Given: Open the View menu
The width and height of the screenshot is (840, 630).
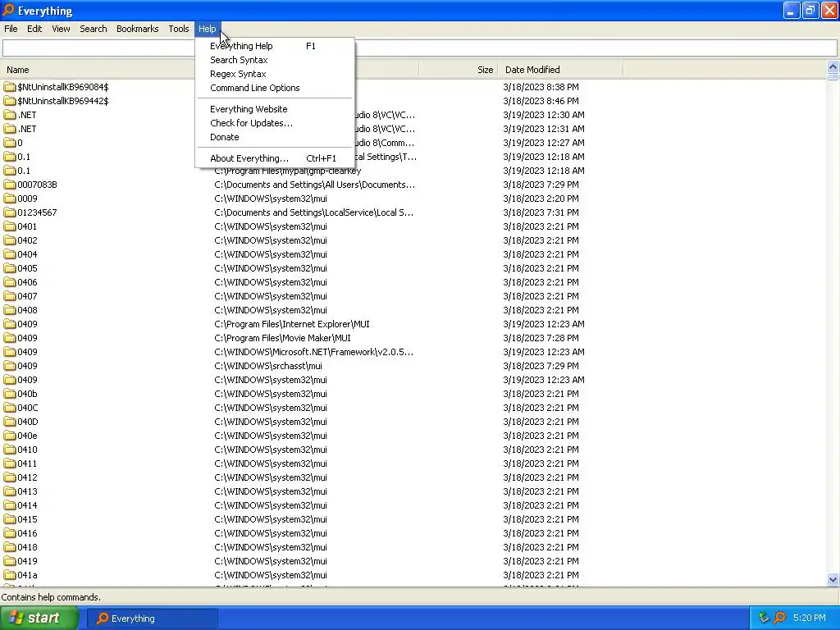Looking at the screenshot, I should (x=61, y=29).
